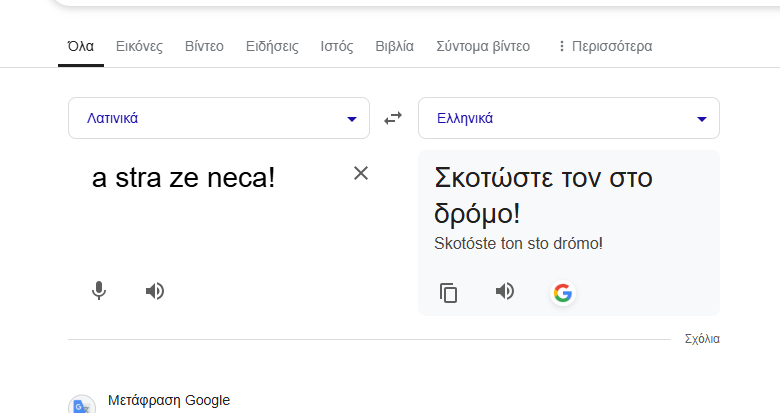Screen dimensions: 780x413
Task: Open the Μετάφραση Google result link
Action: click(x=168, y=400)
